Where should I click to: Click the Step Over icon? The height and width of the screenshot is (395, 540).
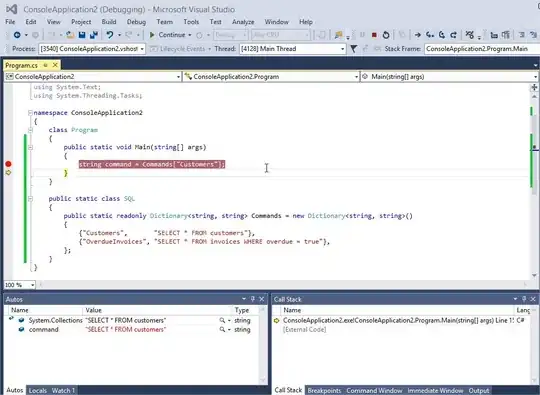coord(442,35)
